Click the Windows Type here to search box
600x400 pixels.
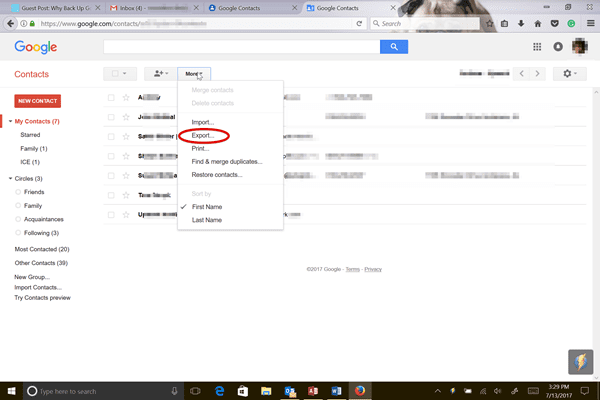[102, 391]
